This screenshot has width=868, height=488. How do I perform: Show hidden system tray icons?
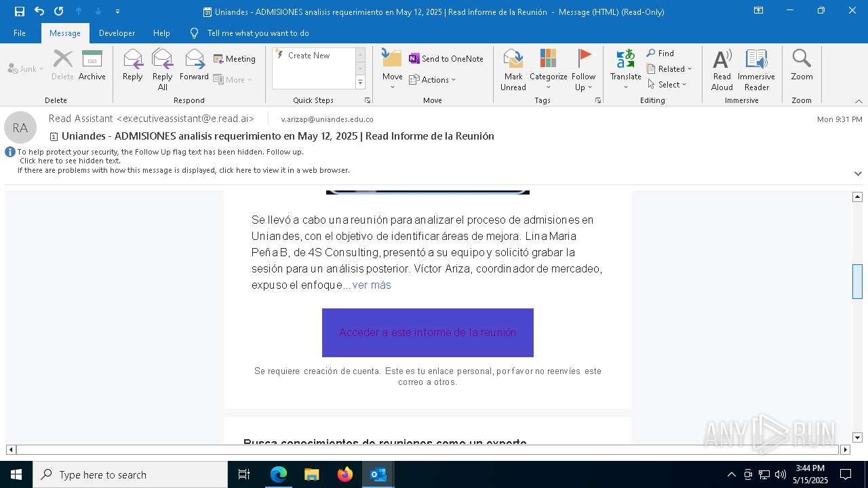pos(731,474)
